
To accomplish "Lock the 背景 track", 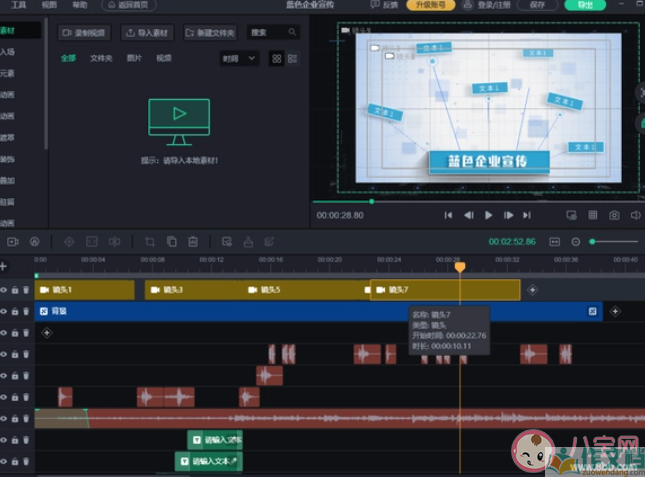I will [15, 312].
